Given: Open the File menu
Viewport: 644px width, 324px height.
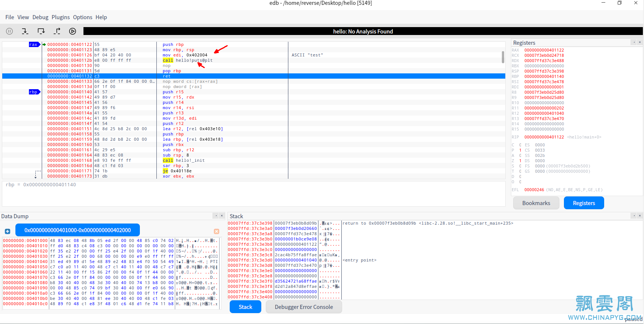Looking at the screenshot, I should coord(10,17).
